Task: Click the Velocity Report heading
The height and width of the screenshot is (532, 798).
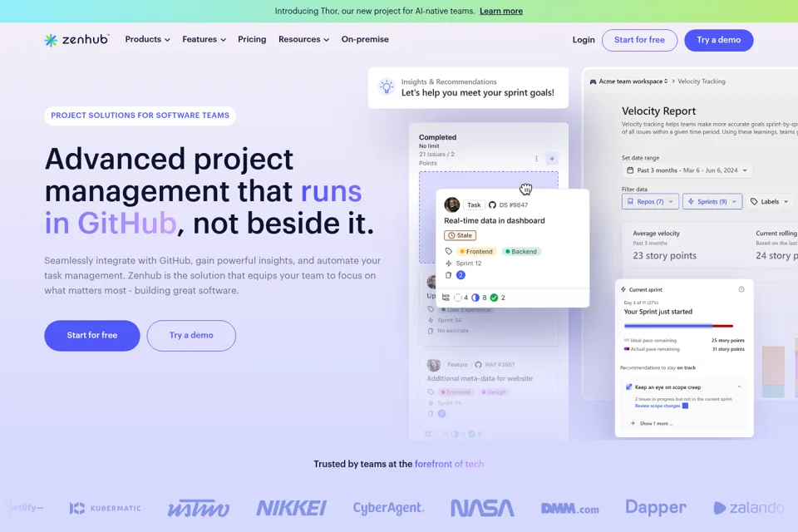Action: [x=658, y=111]
